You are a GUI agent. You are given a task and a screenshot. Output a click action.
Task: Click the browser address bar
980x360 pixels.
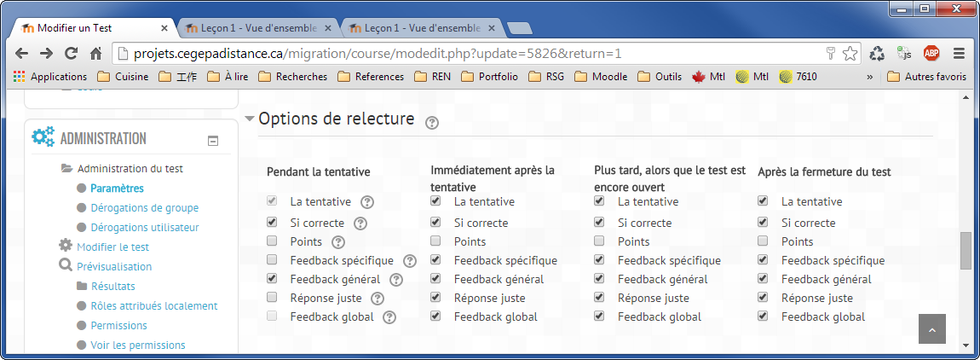(469, 53)
